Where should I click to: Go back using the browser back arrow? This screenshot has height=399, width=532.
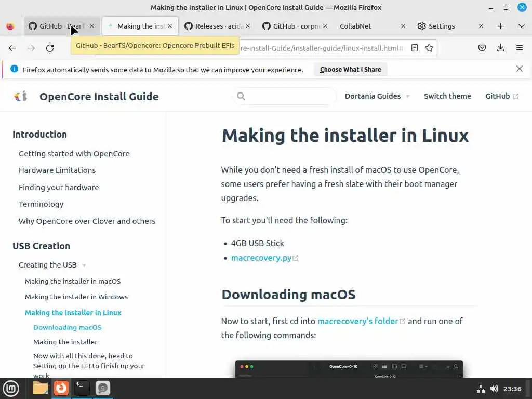[12, 48]
